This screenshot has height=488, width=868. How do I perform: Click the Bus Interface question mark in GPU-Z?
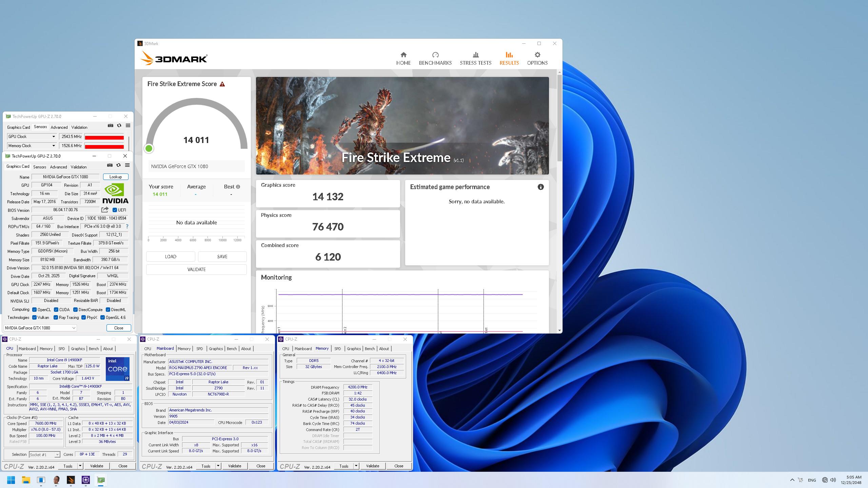pyautogui.click(x=127, y=226)
